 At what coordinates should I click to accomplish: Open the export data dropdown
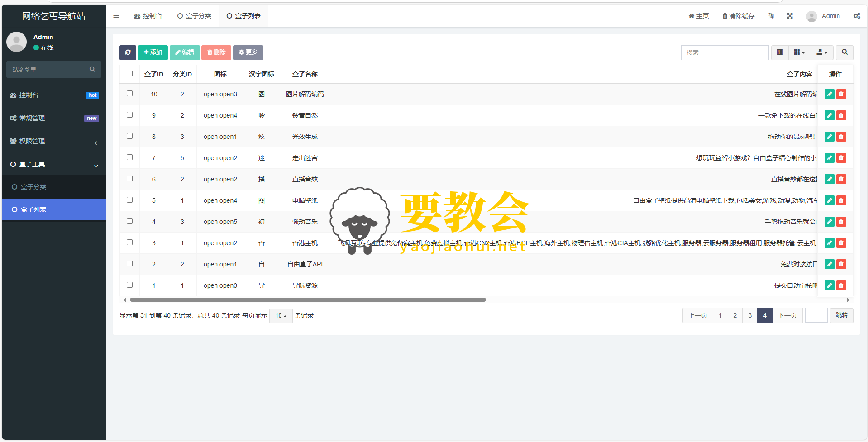[x=822, y=52]
